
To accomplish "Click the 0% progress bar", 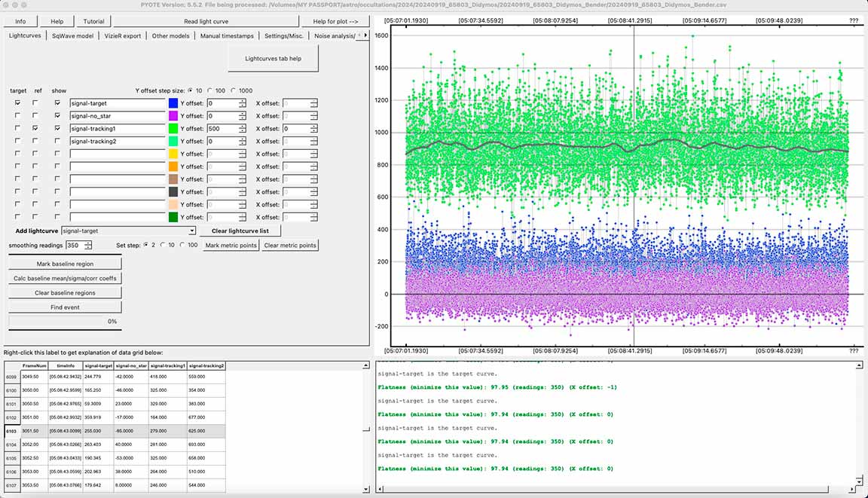I will [x=65, y=322].
